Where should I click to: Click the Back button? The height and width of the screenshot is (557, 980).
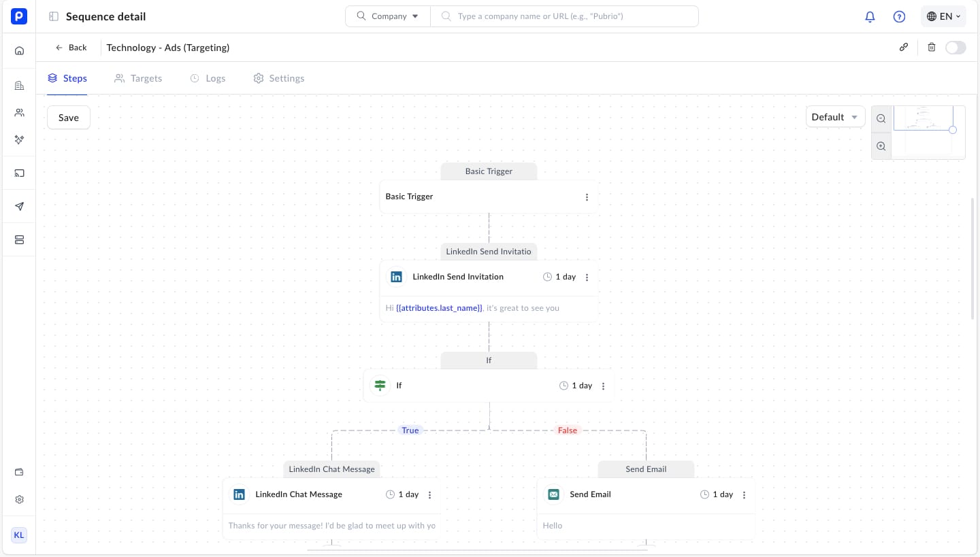click(x=71, y=48)
